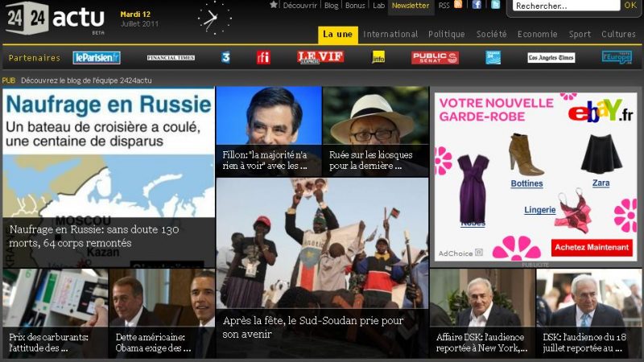This screenshot has height=362, width=644.
Task: Click Bottines link in eBay ad
Action: click(526, 183)
